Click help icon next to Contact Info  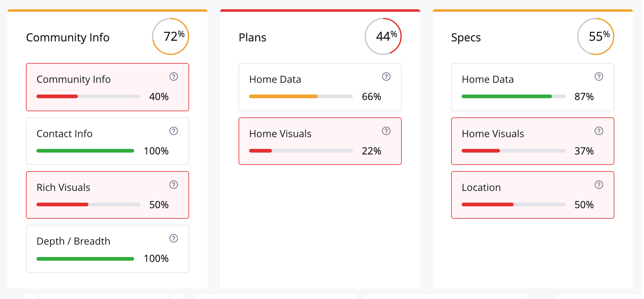[174, 131]
